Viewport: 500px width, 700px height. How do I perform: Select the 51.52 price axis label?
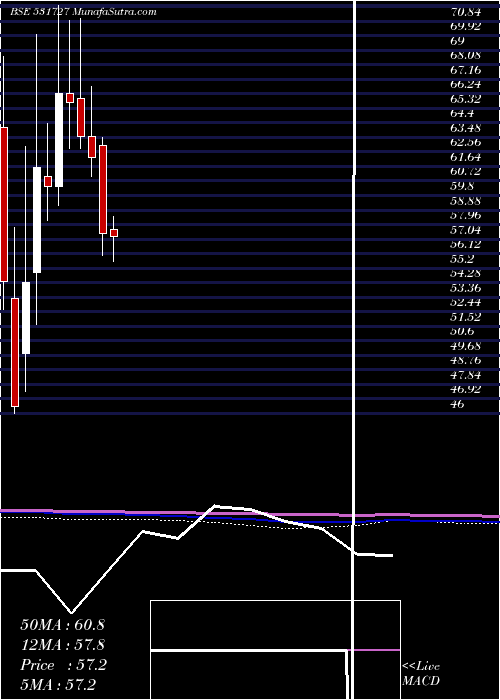466,317
